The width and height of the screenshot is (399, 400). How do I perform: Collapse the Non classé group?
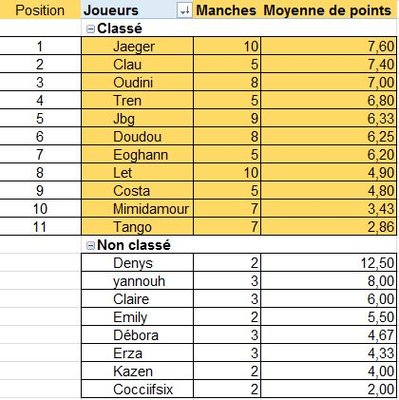click(x=90, y=246)
